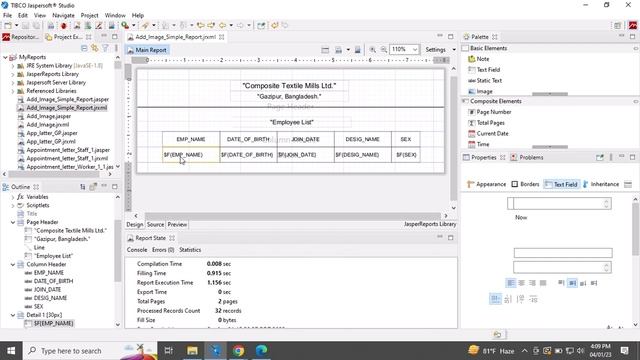Expand the Variables outline node

click(x=13, y=197)
